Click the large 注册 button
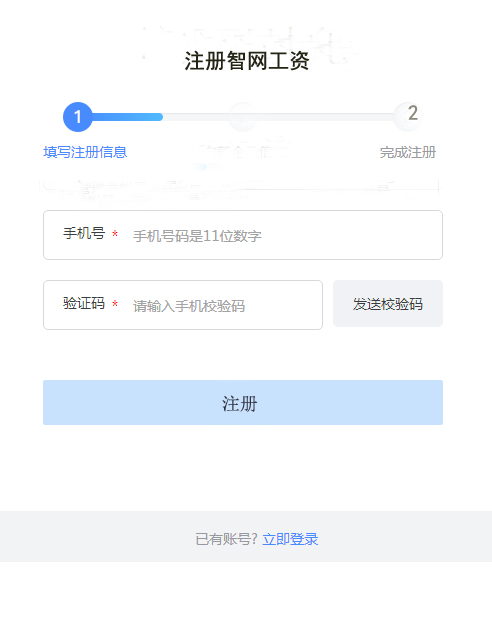This screenshot has height=623, width=492. (x=243, y=402)
